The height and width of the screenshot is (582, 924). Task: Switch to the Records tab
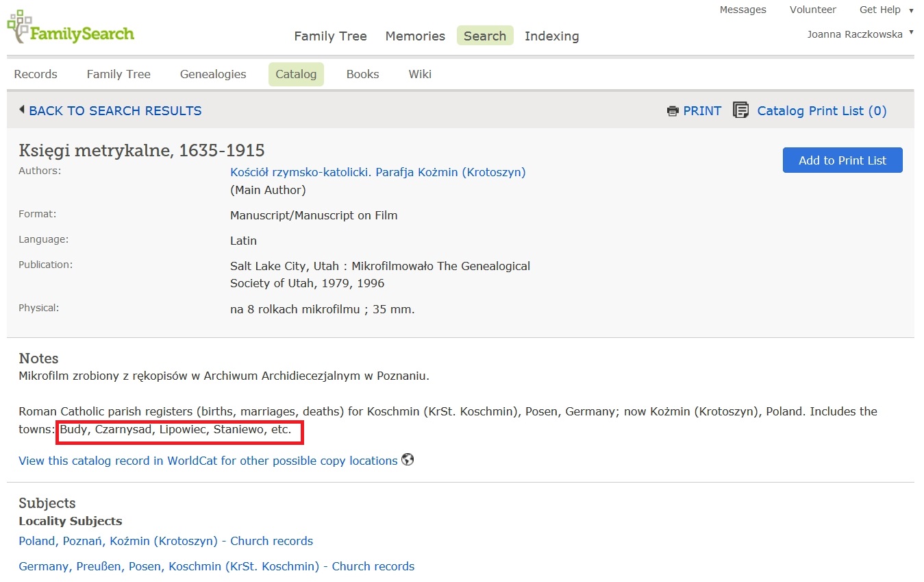click(x=36, y=74)
